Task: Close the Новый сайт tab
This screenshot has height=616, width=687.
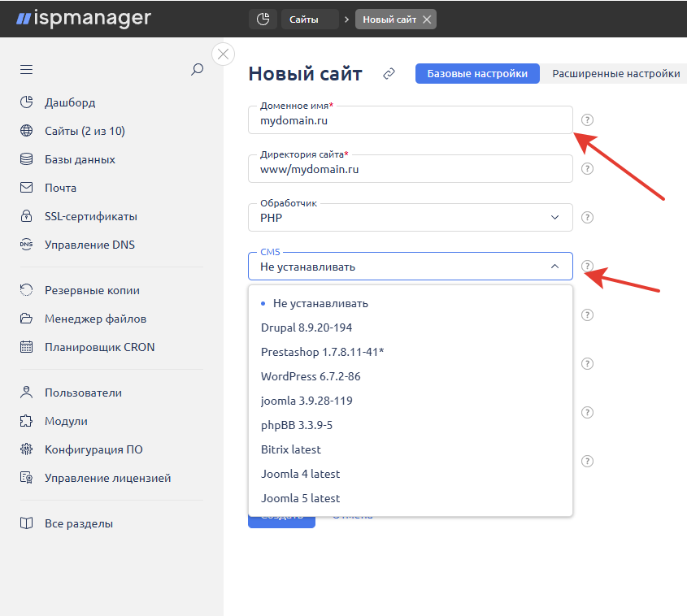Action: (427, 20)
